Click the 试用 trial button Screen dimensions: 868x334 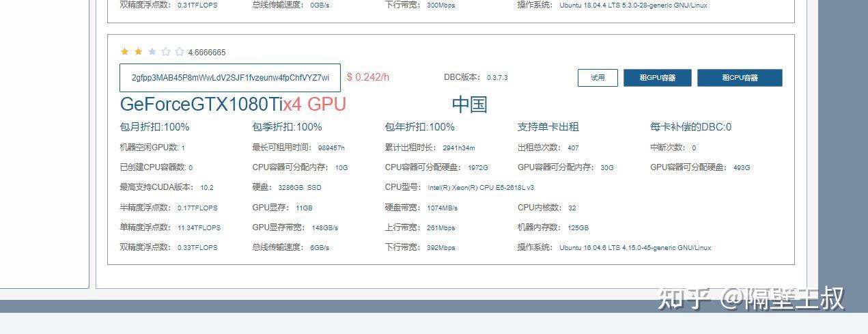(x=598, y=78)
